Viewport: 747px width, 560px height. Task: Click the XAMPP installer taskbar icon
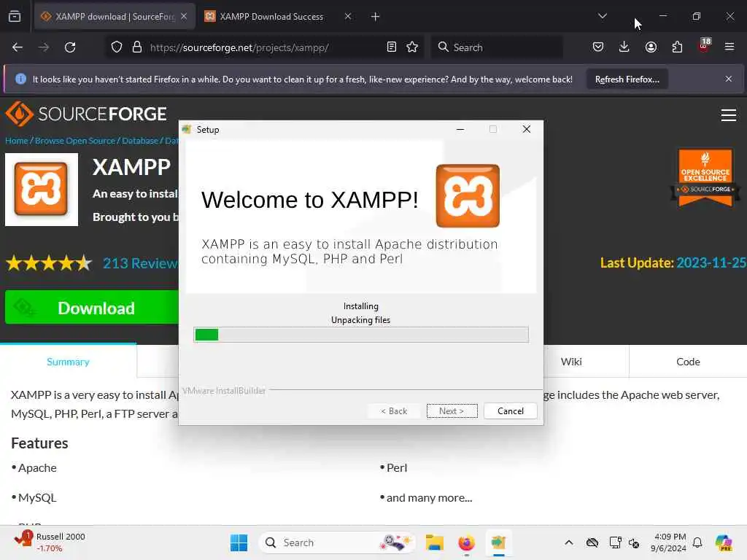tap(498, 542)
